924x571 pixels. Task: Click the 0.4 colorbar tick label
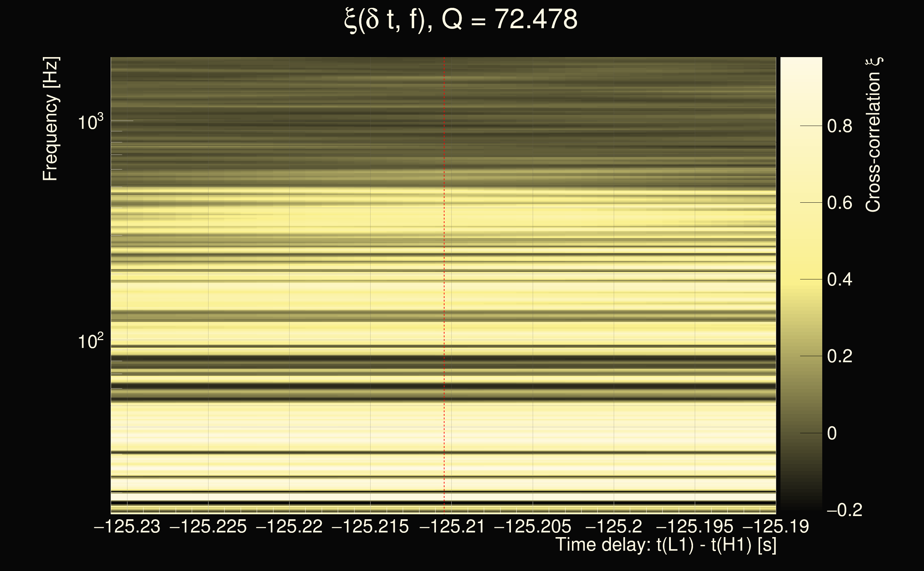[839, 280]
